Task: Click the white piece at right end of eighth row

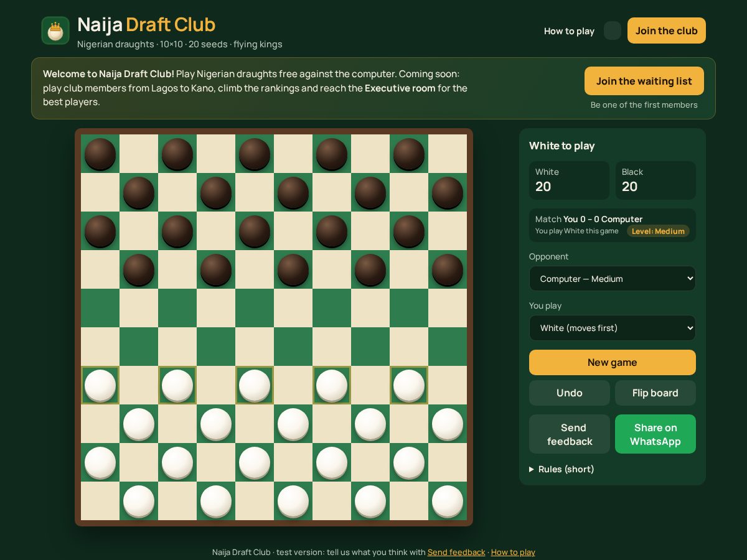Action: point(448,424)
